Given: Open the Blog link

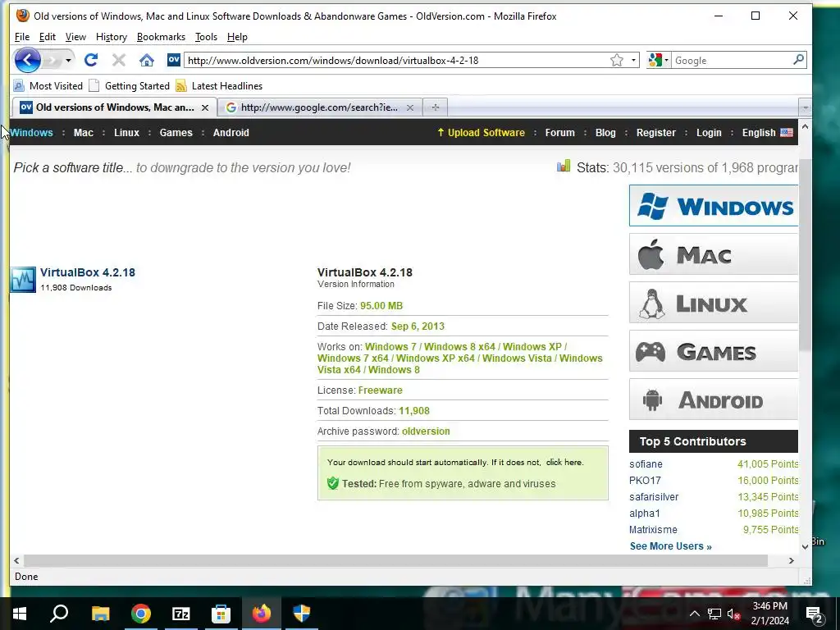Looking at the screenshot, I should tap(605, 132).
